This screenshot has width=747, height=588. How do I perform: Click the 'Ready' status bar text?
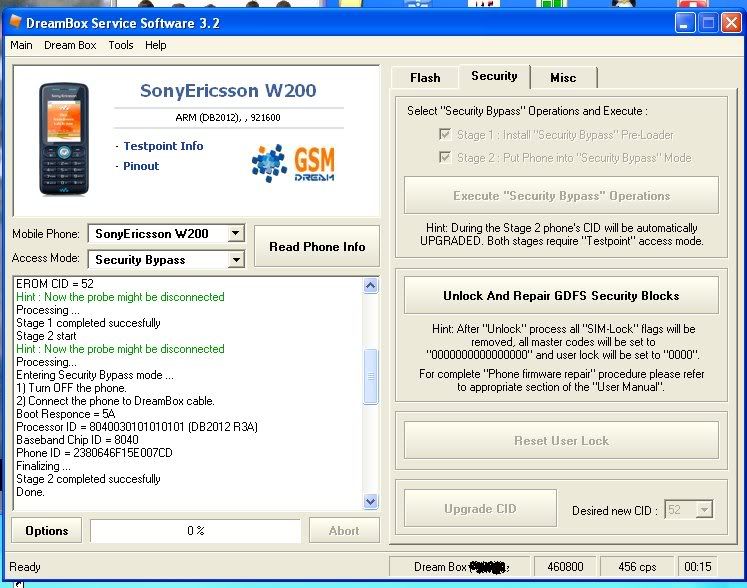25,567
